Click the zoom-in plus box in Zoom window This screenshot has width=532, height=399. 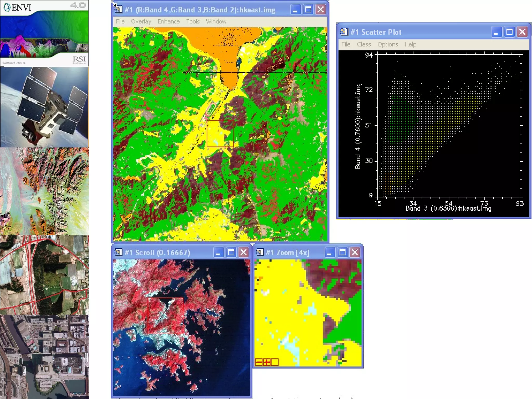coord(267,362)
